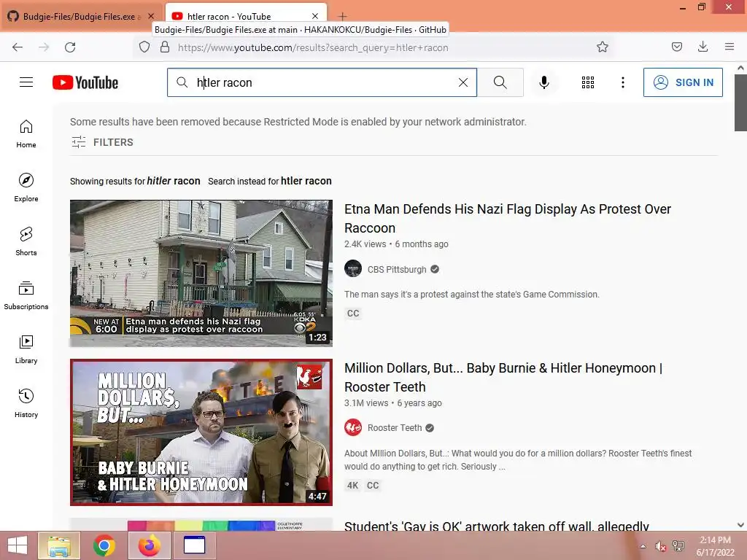Click the page vertical scrollbar thumb
Viewport: 747px width, 560px height.
click(x=740, y=102)
